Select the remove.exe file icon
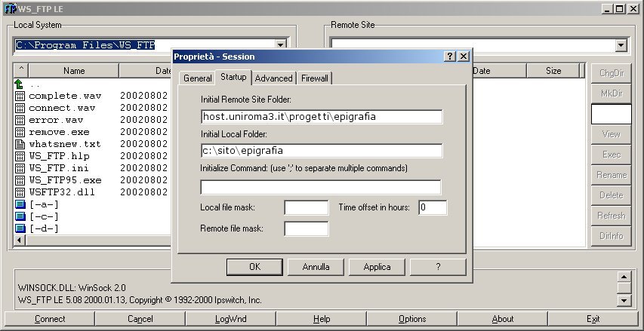This screenshot has height=331, width=644. (x=20, y=132)
